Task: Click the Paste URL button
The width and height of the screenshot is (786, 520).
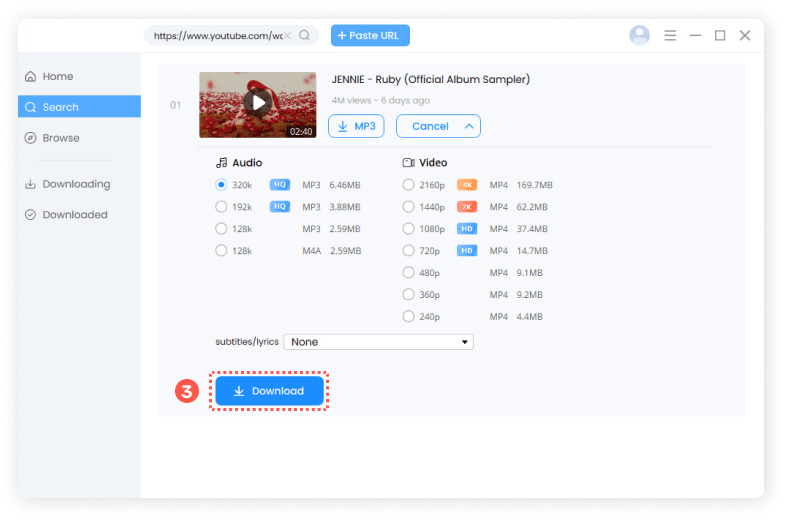Action: point(370,36)
